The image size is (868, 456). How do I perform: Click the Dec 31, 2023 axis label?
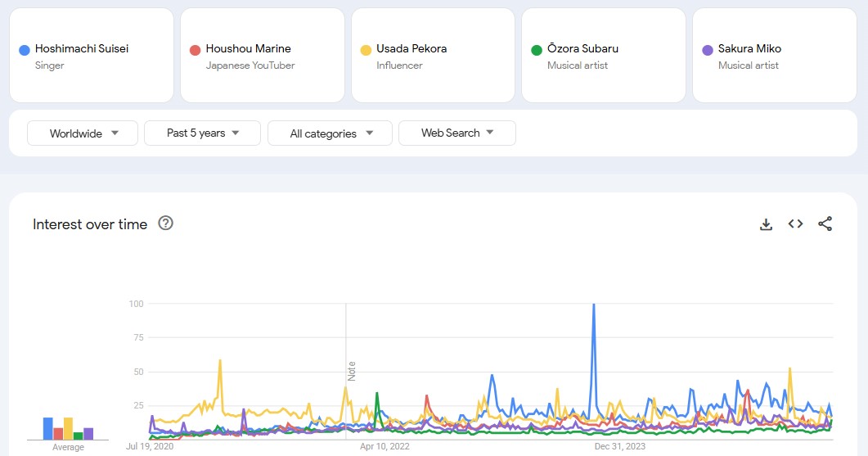620,446
